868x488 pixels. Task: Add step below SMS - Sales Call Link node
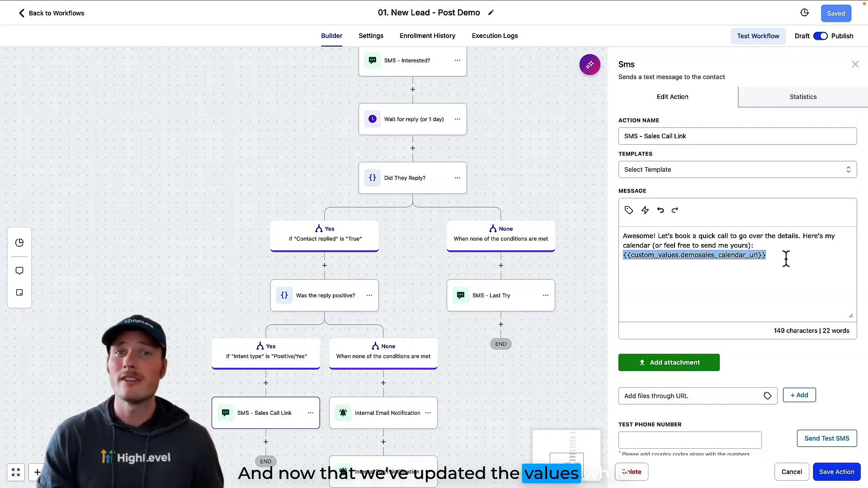click(266, 442)
